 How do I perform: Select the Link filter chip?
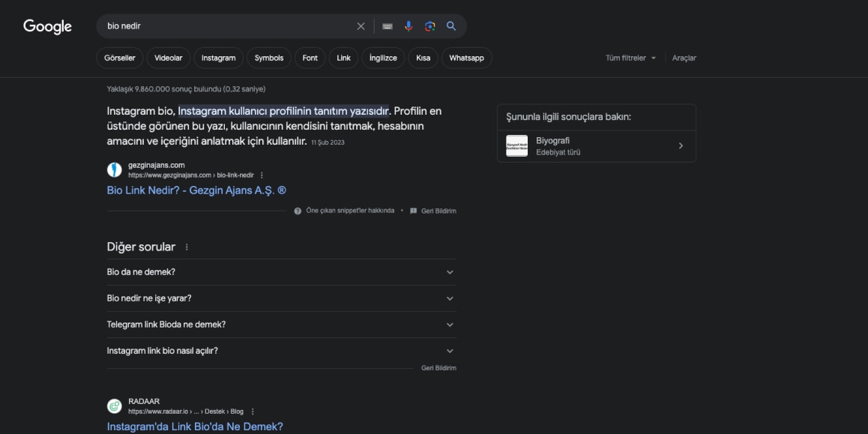click(x=344, y=58)
